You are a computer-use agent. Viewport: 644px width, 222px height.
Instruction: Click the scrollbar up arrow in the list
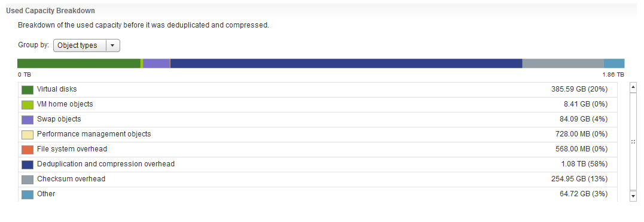click(x=633, y=87)
